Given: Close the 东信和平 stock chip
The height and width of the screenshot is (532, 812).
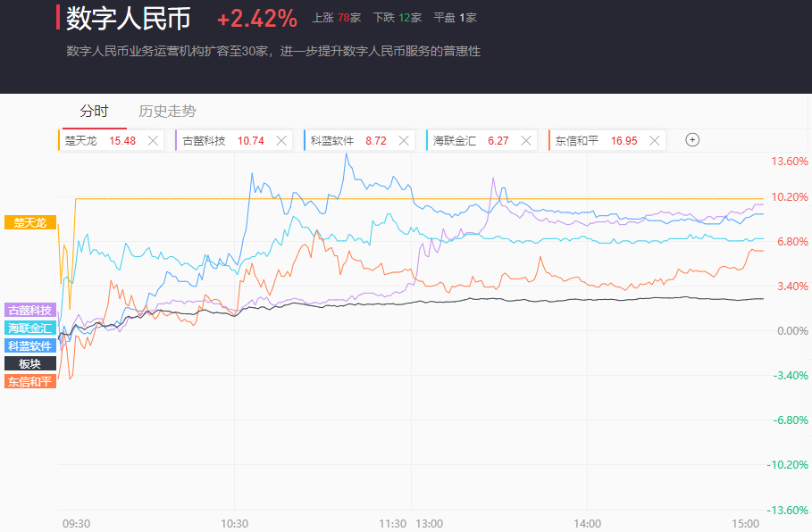Looking at the screenshot, I should click(x=655, y=141).
